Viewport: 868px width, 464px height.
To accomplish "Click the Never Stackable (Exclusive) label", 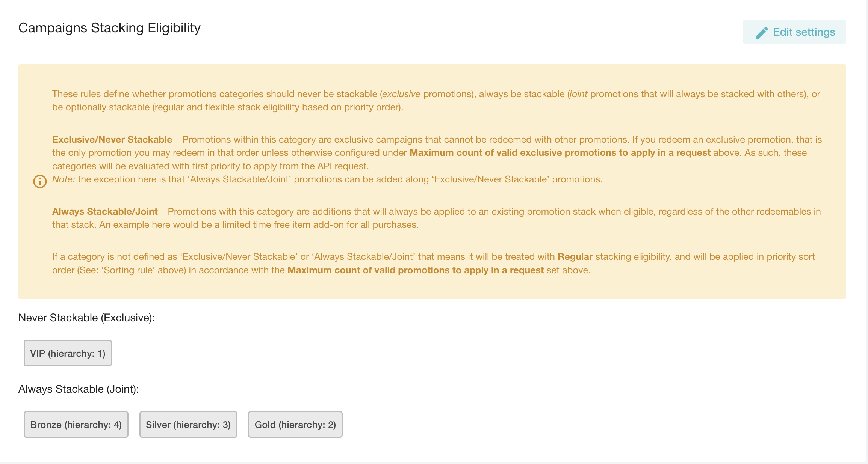I will [x=86, y=318].
